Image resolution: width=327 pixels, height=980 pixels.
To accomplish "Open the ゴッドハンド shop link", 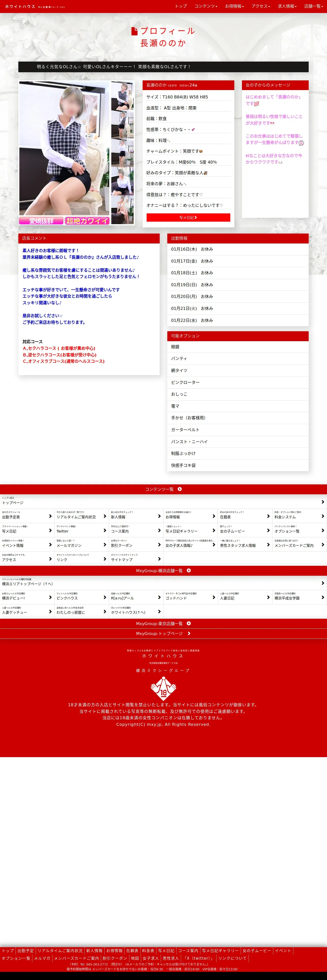I will click(190, 597).
